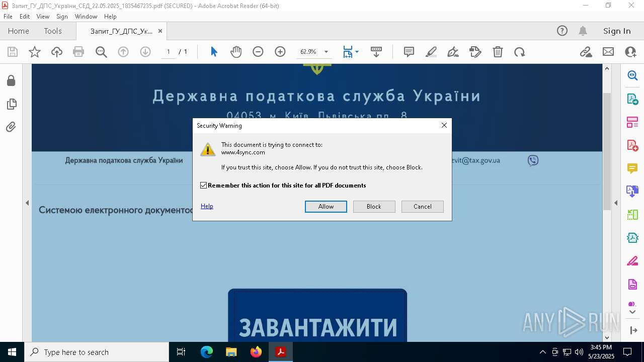
Task: Click the edit page icon
Action: (475, 52)
